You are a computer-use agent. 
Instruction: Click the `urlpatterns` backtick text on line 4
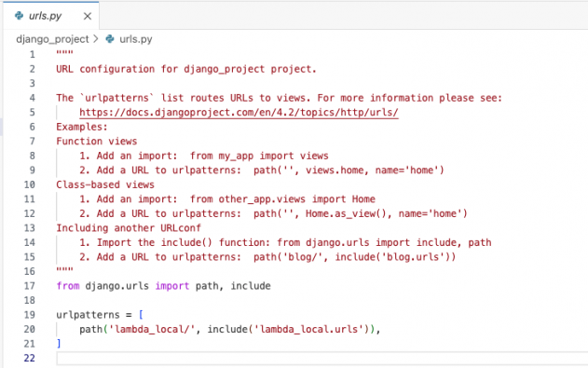tap(116, 98)
